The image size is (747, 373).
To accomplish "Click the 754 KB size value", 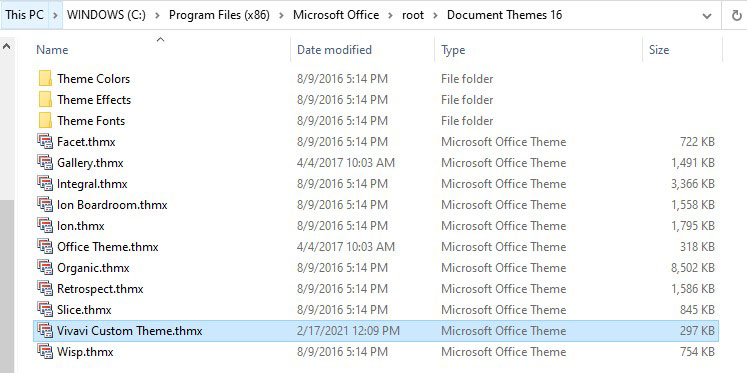I will pyautogui.click(x=697, y=352).
